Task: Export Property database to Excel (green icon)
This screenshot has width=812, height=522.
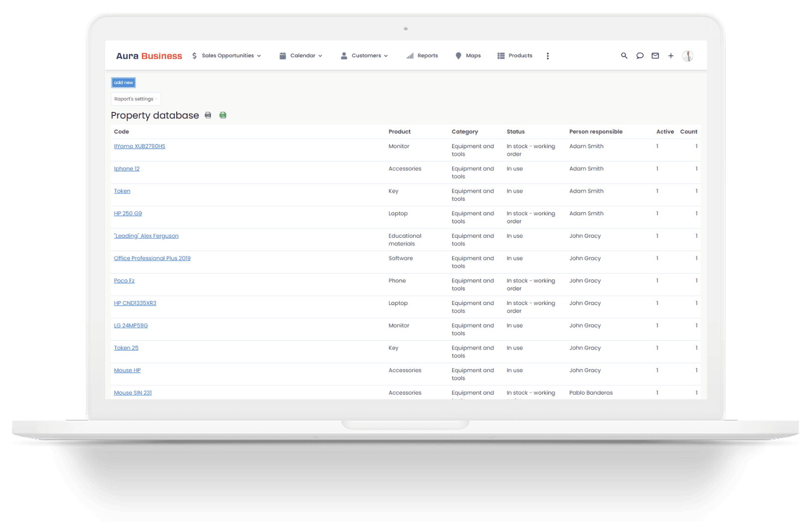Action: click(223, 115)
